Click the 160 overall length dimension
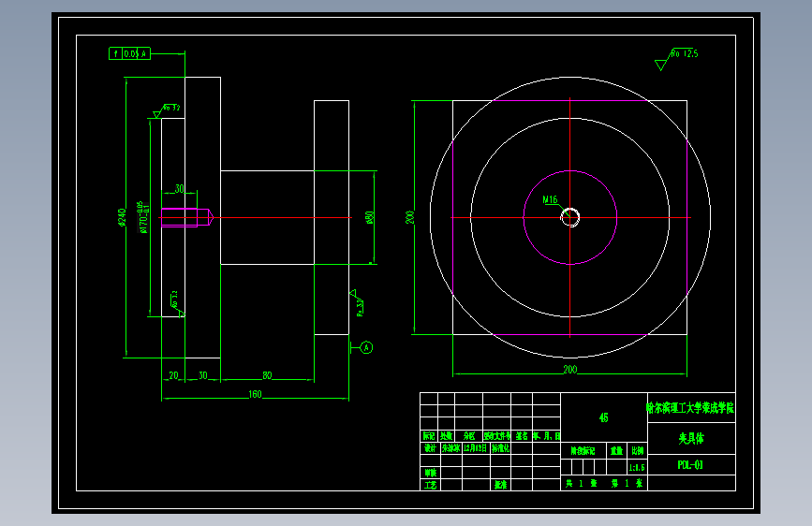The image size is (812, 526). (x=256, y=394)
